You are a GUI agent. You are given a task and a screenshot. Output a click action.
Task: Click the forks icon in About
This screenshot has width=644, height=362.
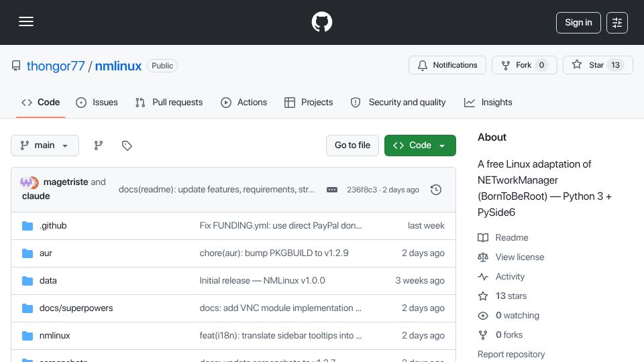pyautogui.click(x=483, y=335)
